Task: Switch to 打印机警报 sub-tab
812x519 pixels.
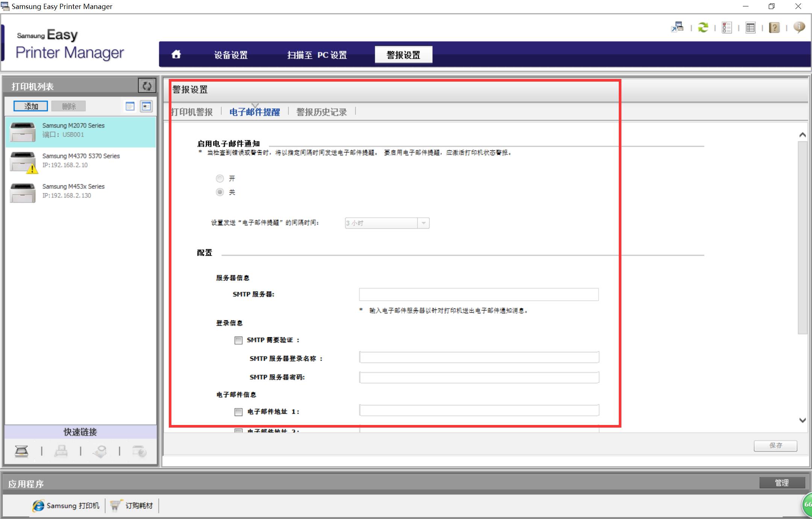Action: coord(192,112)
